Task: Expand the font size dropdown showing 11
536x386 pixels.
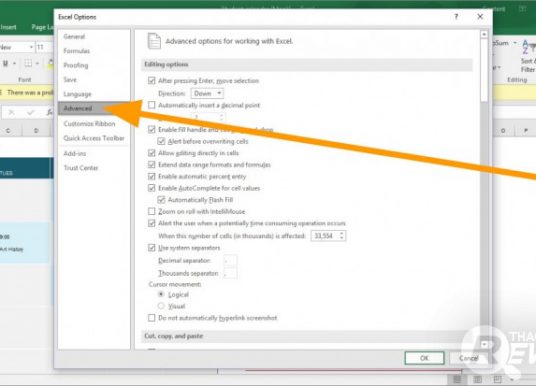Action: pyautogui.click(x=44, y=47)
